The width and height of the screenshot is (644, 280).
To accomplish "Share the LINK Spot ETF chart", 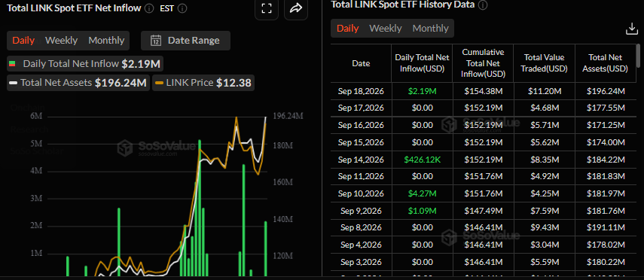I will tap(296, 8).
